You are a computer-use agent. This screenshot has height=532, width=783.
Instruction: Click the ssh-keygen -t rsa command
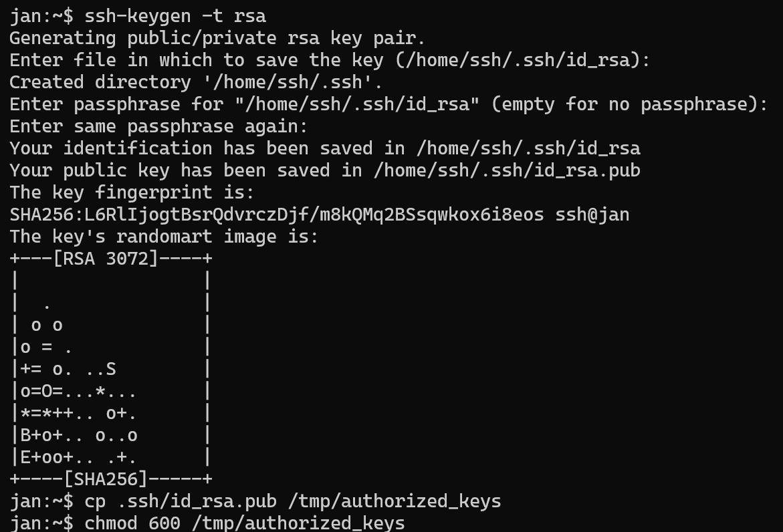175,16
